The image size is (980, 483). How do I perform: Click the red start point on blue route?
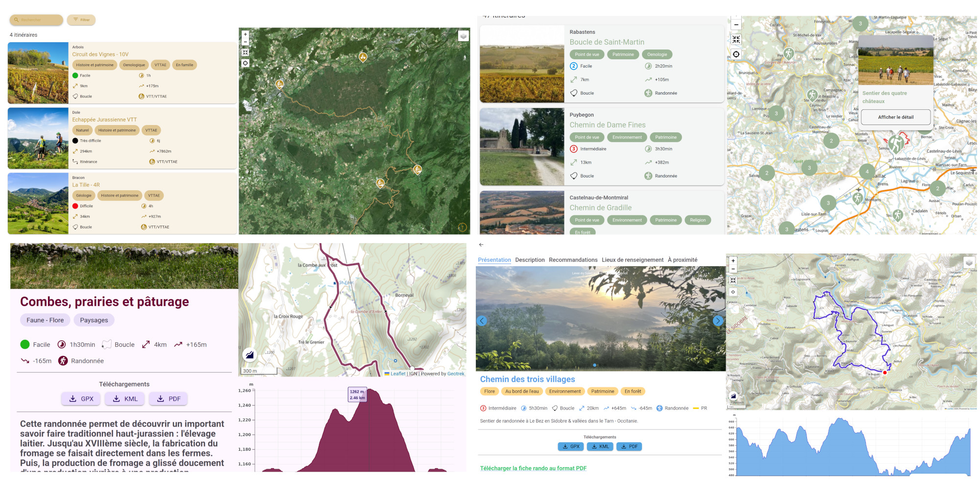(885, 373)
